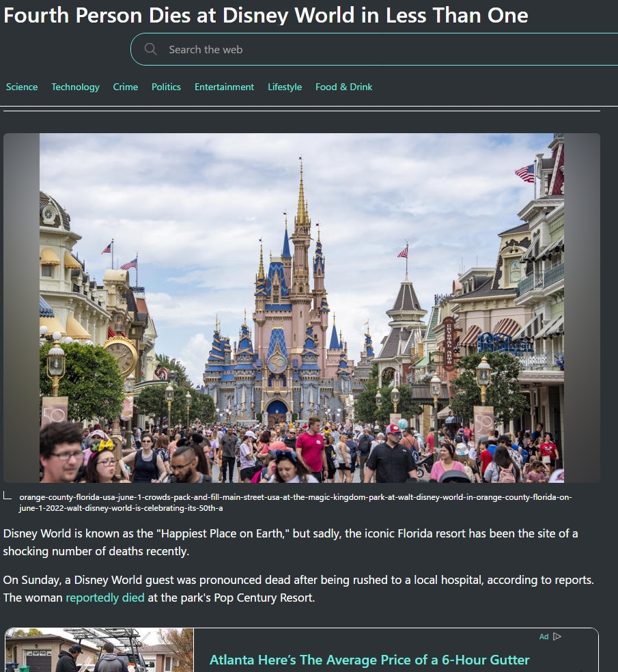This screenshot has width=618, height=672.
Task: Focus the 'Search the web' field
Action: click(x=341, y=49)
